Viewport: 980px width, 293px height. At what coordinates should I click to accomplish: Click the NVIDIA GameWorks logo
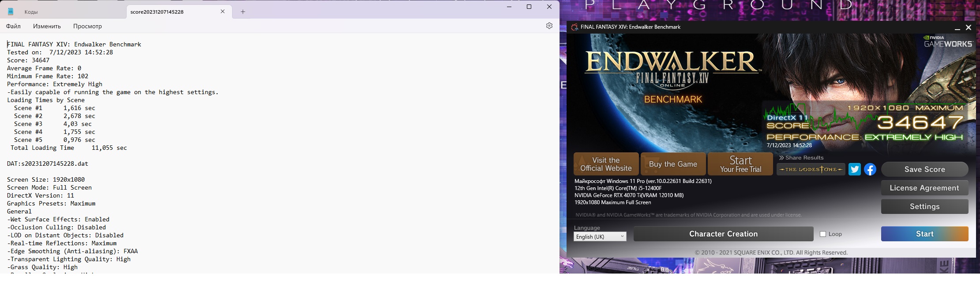948,41
